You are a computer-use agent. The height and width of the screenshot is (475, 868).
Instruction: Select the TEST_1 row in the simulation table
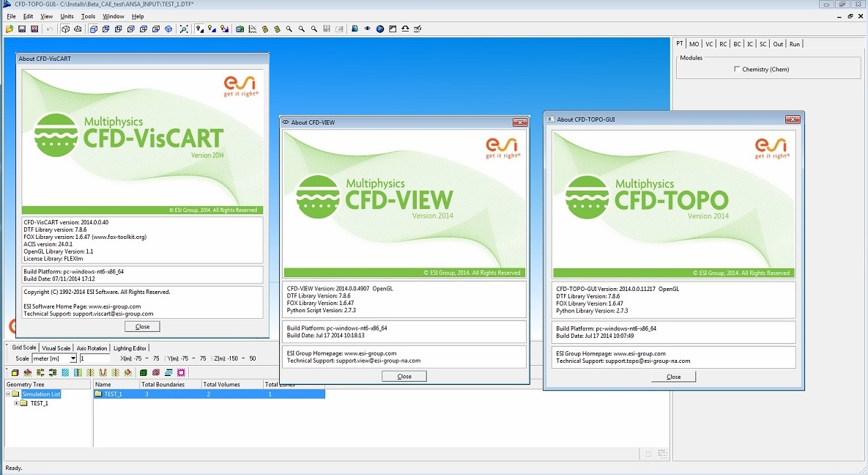point(209,394)
